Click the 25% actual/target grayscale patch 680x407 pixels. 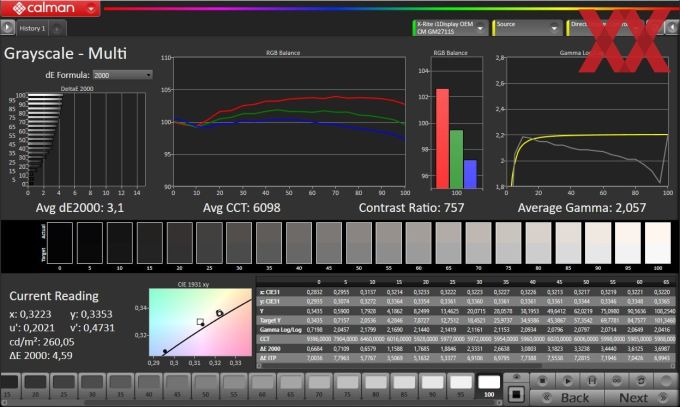(209, 243)
